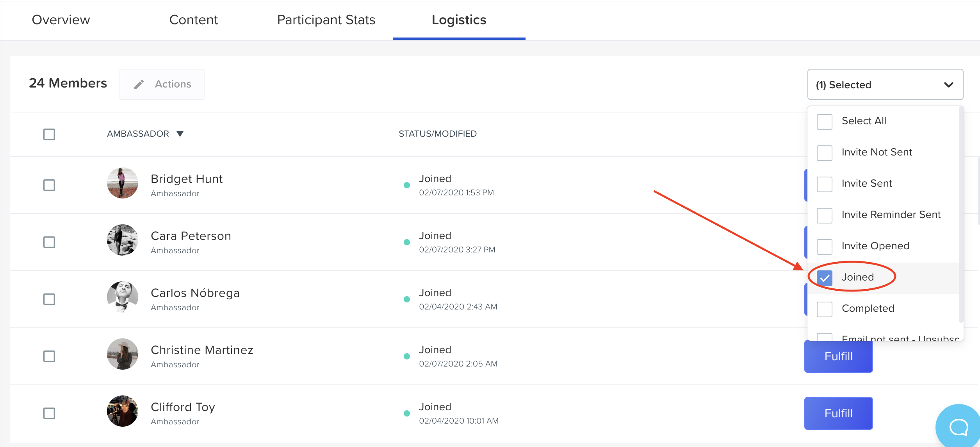980x447 pixels.
Task: Uncheck the Joined filter checkbox
Action: [824, 278]
